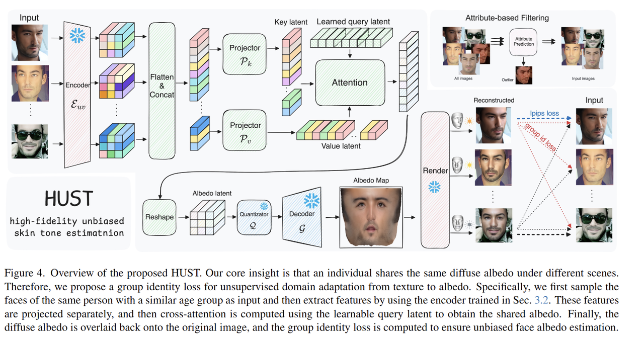Viewport: 644px width, 337px height.
Task: Click the sun icon beside top reconstructed face
Action: coord(469,121)
